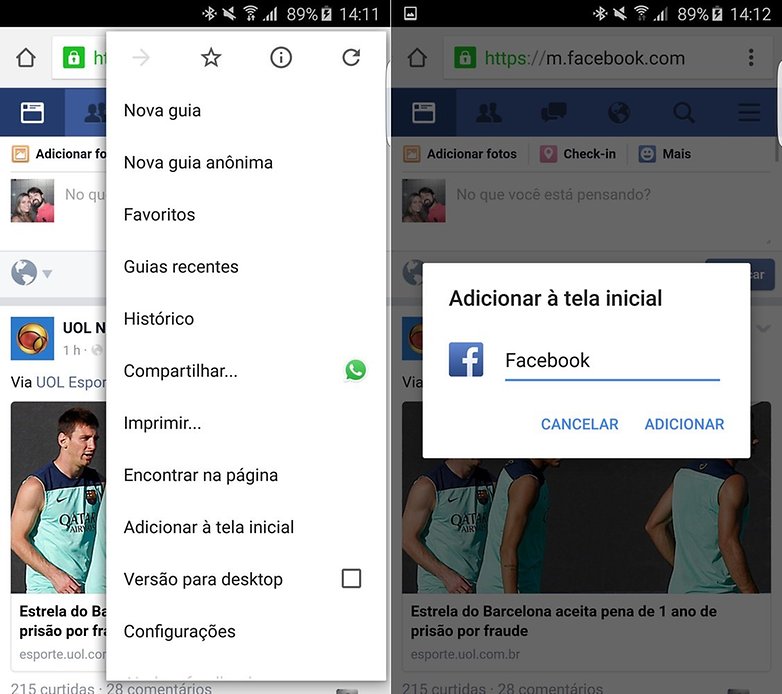Tap Adicionar fotos in right screenshot
The height and width of the screenshot is (694, 782).
[461, 154]
